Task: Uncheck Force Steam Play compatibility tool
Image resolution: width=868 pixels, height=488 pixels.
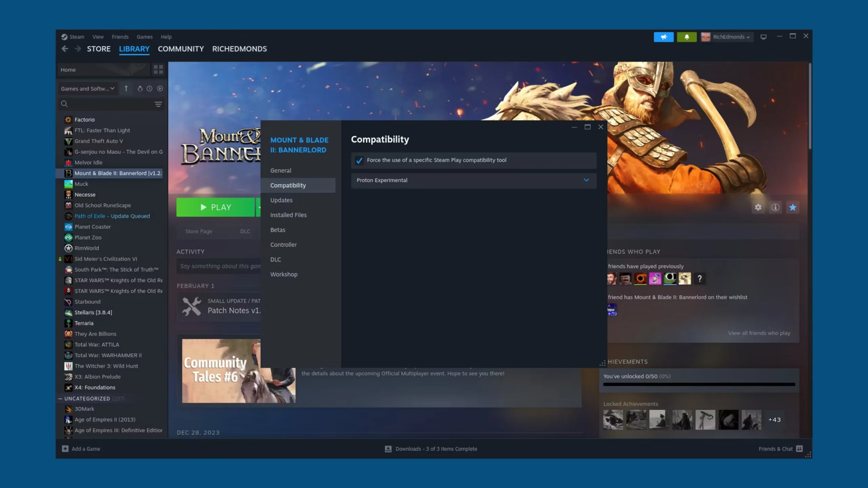Action: (x=359, y=160)
